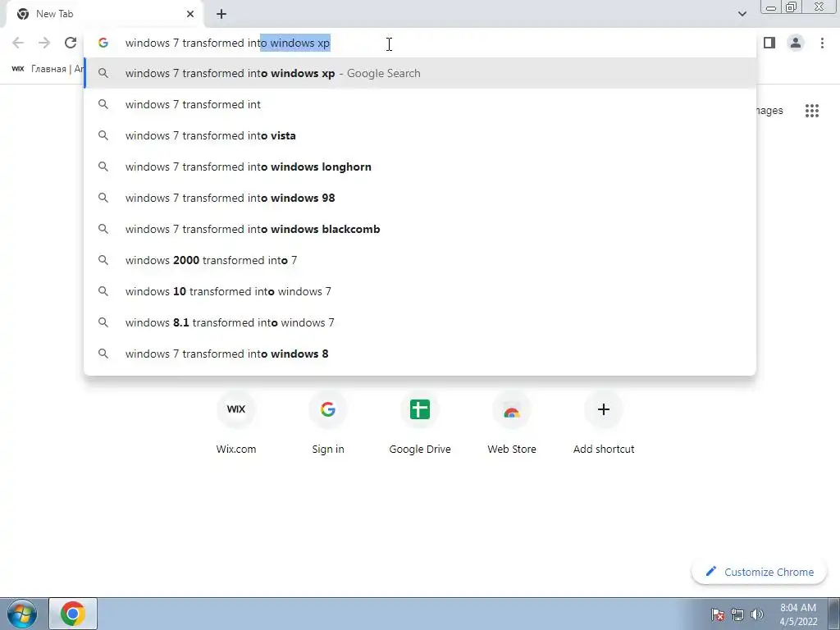This screenshot has height=630, width=840.
Task: Click Google G icon in address bar
Action: coord(103,43)
